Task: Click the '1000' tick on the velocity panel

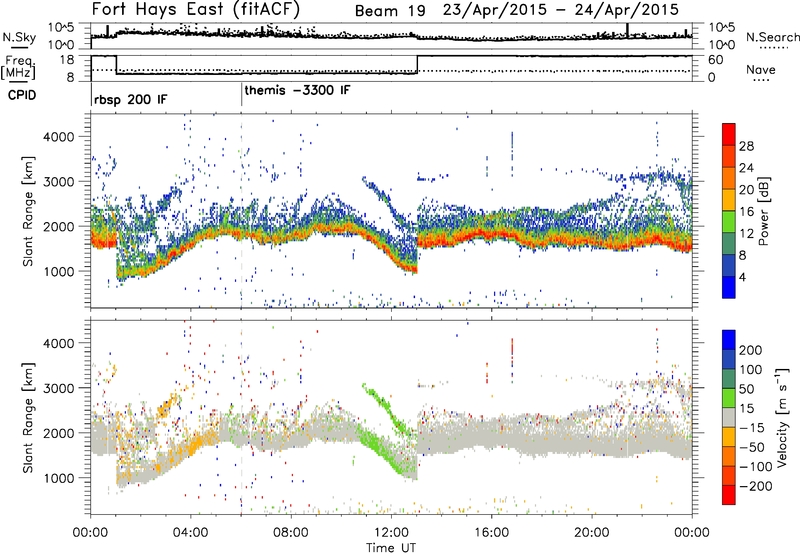Action: (x=58, y=478)
